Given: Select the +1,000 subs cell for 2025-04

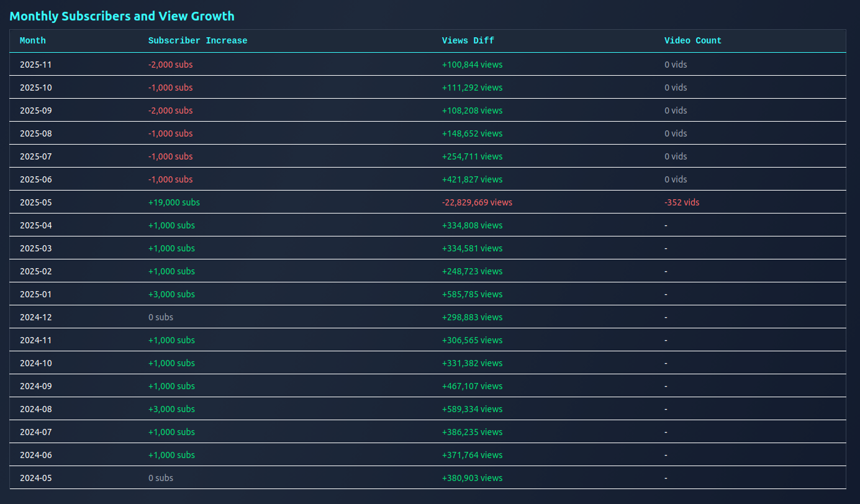Looking at the screenshot, I should 171,225.
